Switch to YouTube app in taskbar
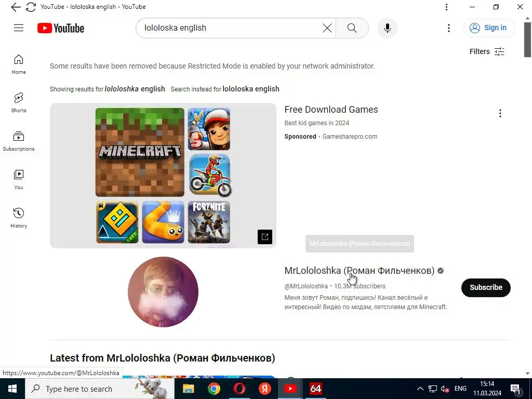 tap(290, 389)
